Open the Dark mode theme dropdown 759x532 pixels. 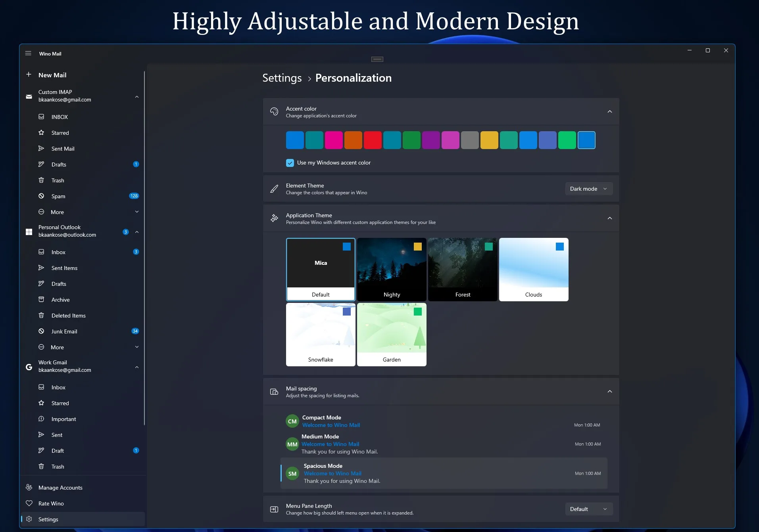[x=589, y=189]
